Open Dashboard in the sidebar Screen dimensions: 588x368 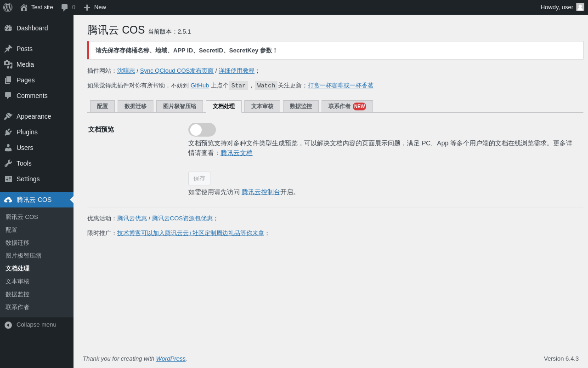tap(37, 28)
